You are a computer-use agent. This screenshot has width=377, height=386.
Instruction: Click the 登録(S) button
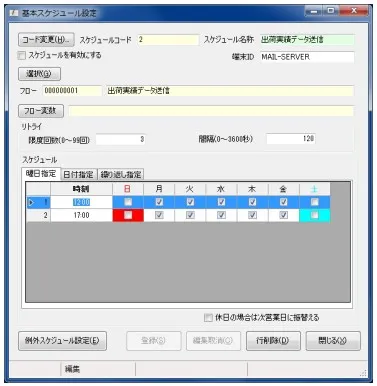[153, 340]
